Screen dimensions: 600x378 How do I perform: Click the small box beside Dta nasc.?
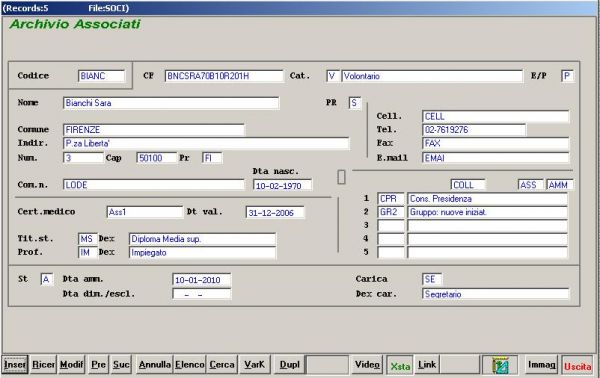coord(342,177)
